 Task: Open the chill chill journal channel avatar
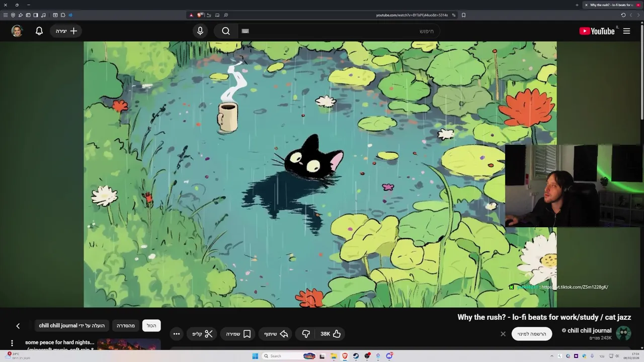[x=623, y=333]
